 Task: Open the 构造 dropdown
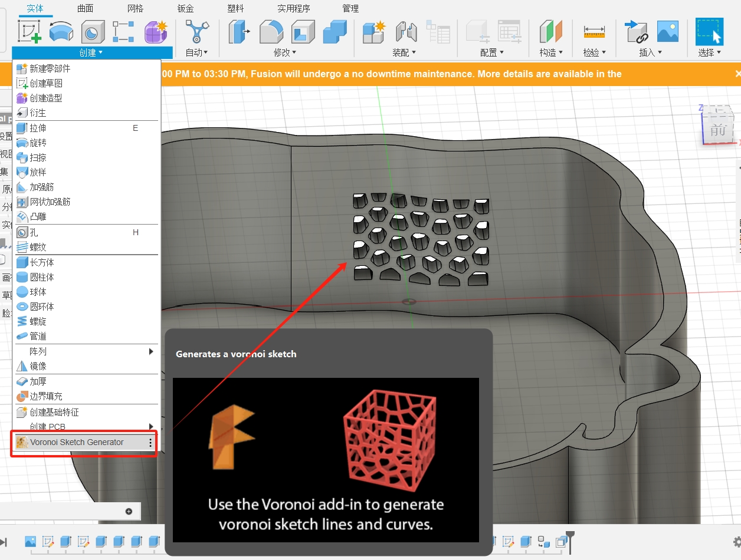pos(551,52)
